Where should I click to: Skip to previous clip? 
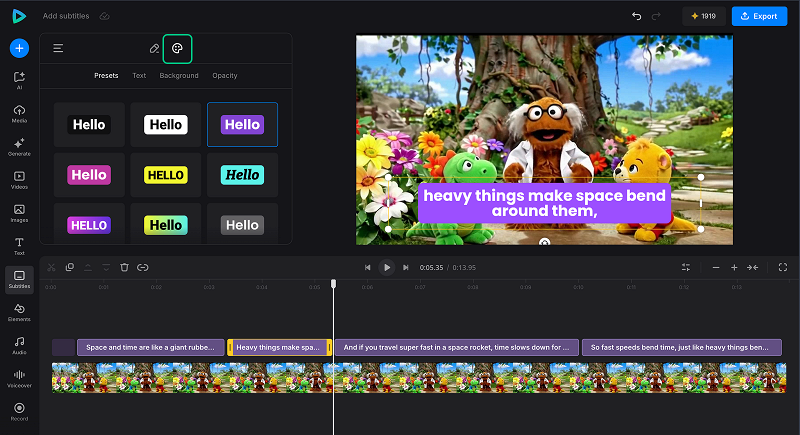click(367, 267)
